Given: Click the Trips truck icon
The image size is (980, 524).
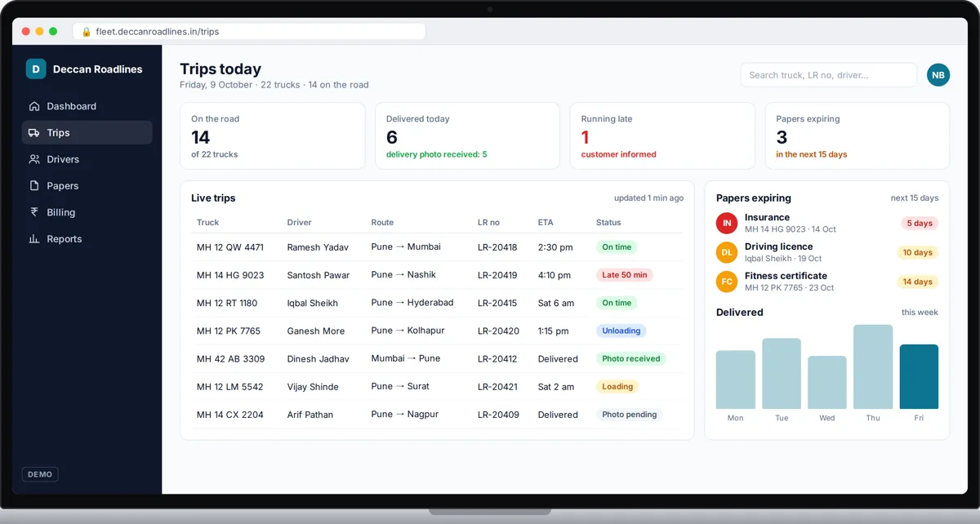Looking at the screenshot, I should pos(34,132).
